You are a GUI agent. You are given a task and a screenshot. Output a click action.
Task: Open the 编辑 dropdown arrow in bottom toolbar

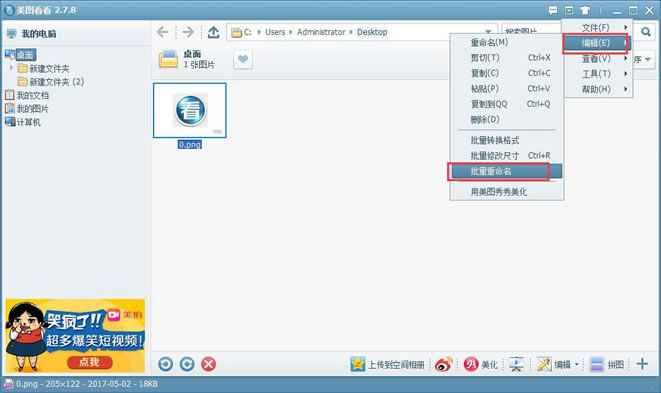577,364
